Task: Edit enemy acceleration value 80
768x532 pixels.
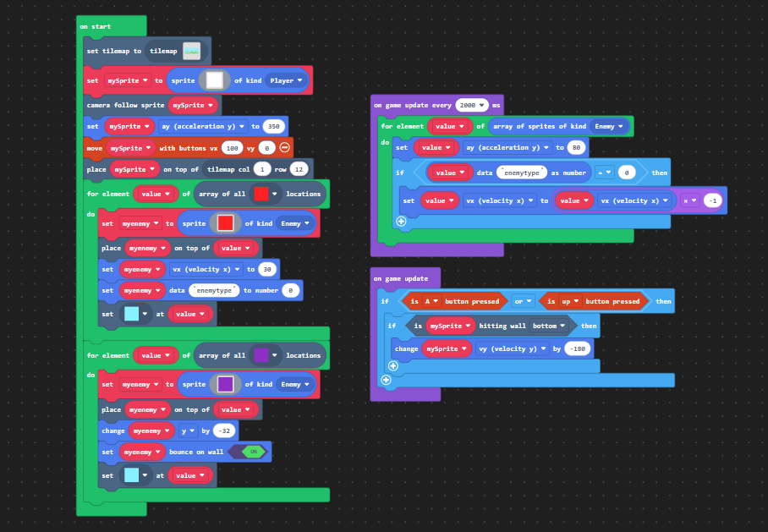Action: pyautogui.click(x=576, y=147)
